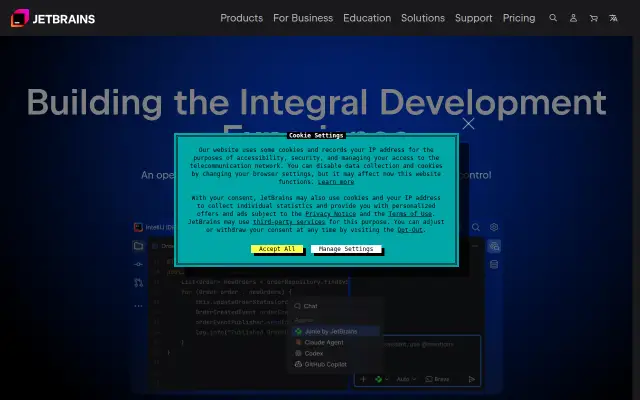The image size is (640, 400).
Task: Click the IDE mockup search icon
Action: 476,227
